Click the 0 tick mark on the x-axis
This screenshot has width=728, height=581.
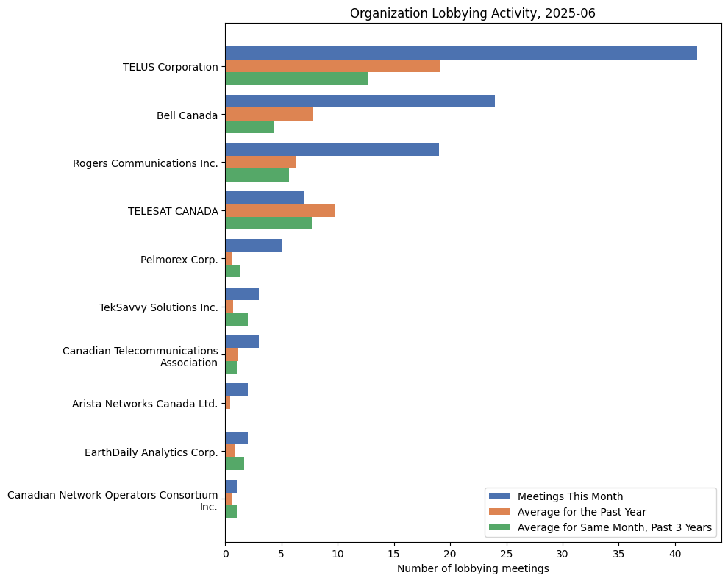226,552
